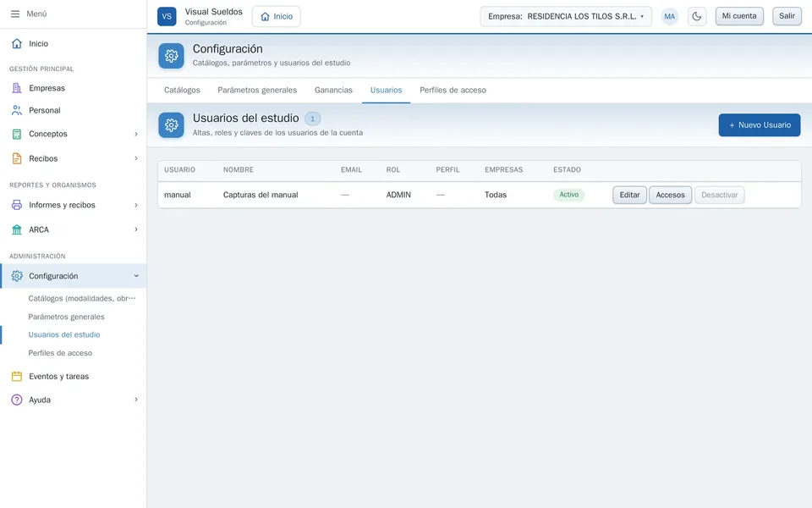The width and height of the screenshot is (812, 508).
Task: Click the Activo status badge
Action: coord(568,195)
